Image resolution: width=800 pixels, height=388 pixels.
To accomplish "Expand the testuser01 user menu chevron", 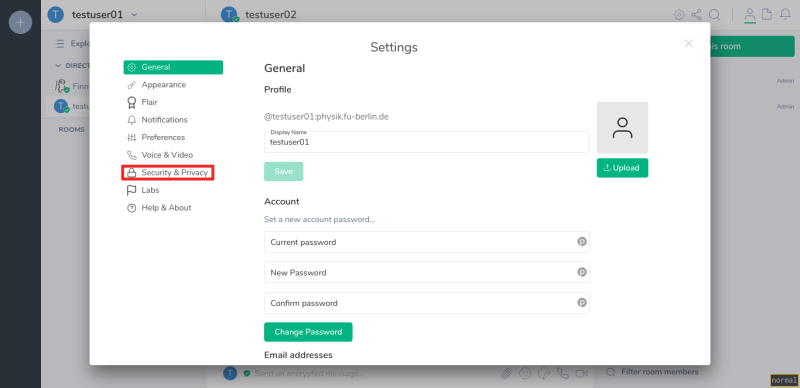I will click(x=134, y=15).
